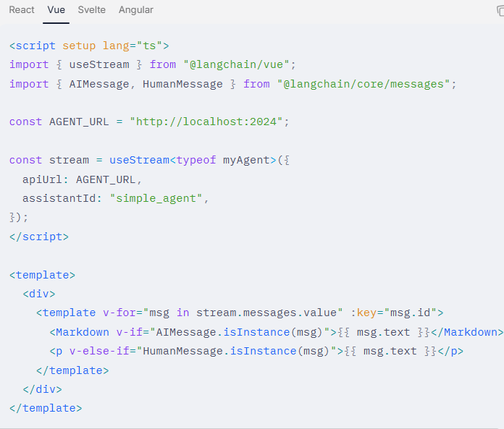Click the "simple_agent" assistantId value
This screenshot has width=504, height=429.
coord(156,198)
